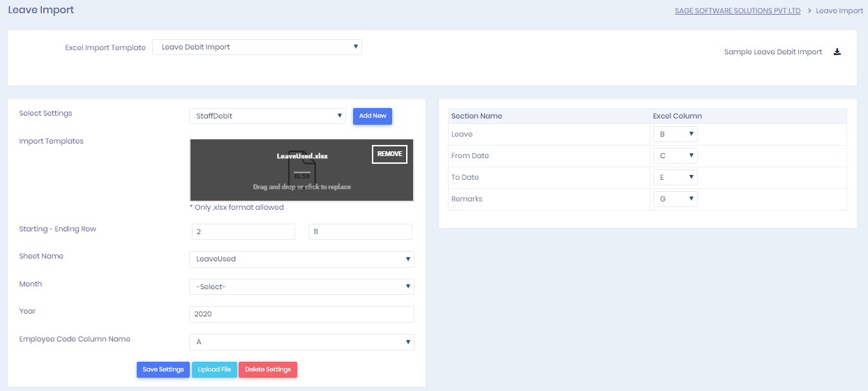Expand the Select Settings StaffDebit dropdown

(267, 116)
